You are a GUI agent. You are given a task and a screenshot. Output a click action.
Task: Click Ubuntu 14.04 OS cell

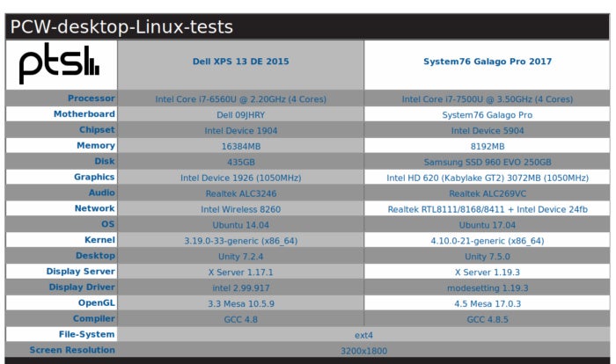point(241,225)
